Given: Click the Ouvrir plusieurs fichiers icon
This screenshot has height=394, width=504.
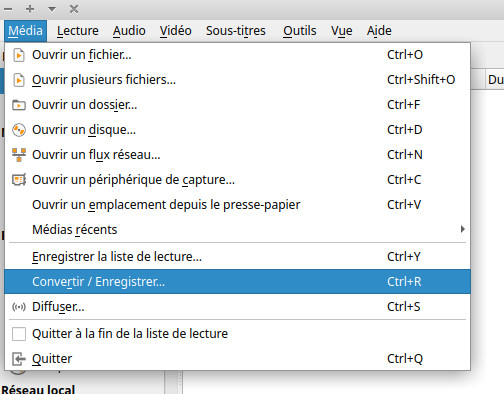Looking at the screenshot, I should click(x=19, y=80).
